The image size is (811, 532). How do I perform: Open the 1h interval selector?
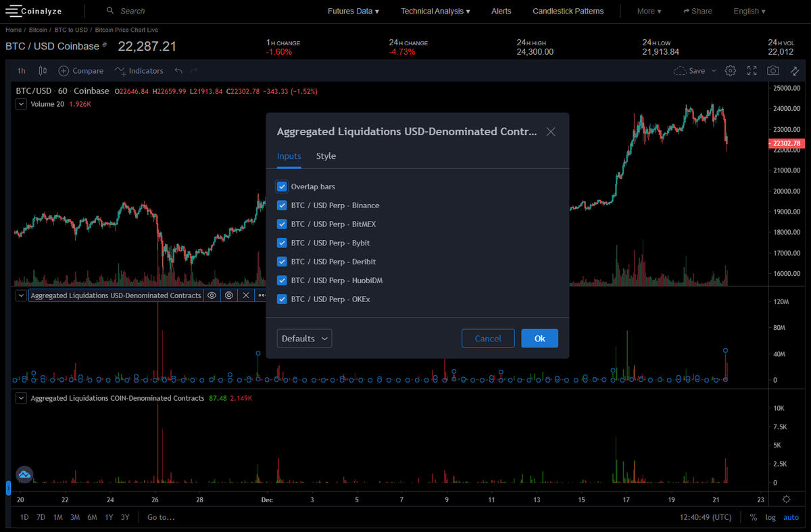22,70
